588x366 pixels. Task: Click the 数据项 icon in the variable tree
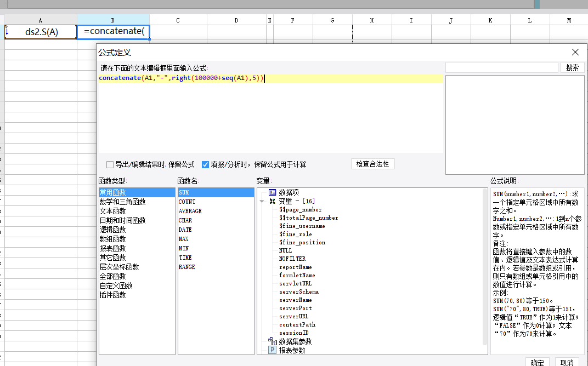click(x=272, y=192)
